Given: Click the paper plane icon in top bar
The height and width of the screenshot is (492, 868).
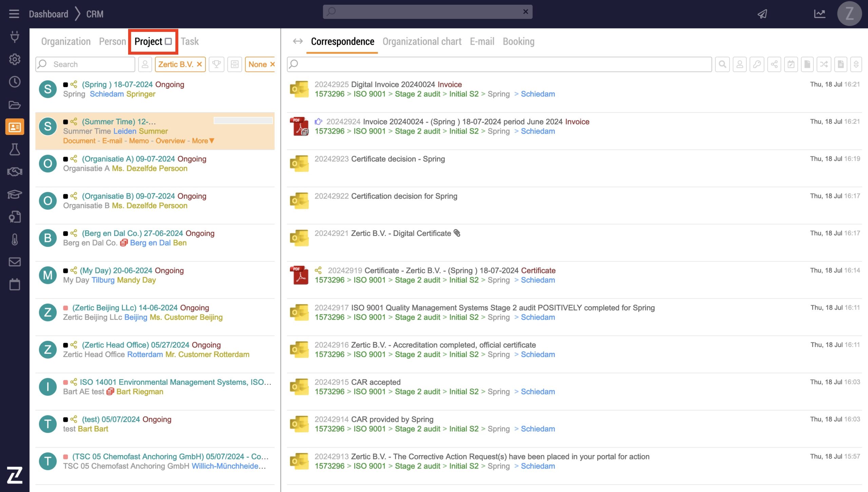Looking at the screenshot, I should [763, 14].
